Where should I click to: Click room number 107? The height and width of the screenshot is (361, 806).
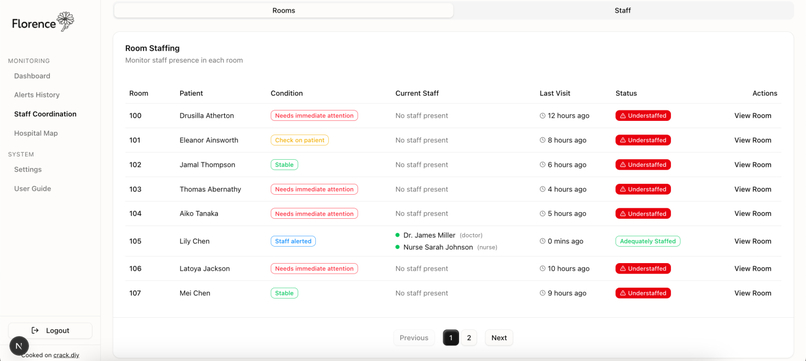click(135, 293)
